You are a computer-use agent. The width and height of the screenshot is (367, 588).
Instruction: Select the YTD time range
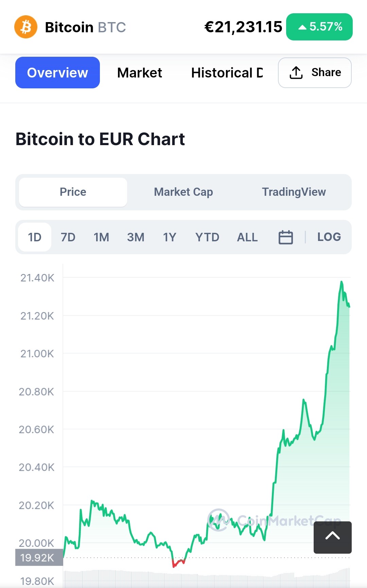point(207,237)
